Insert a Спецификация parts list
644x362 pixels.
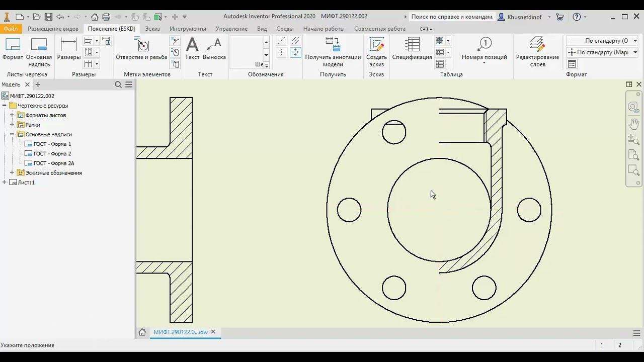pos(412,49)
